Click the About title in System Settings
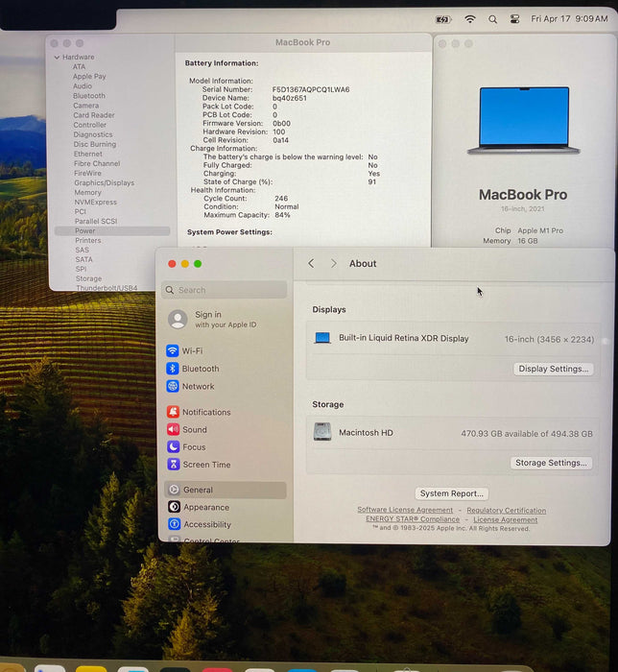Image resolution: width=618 pixels, height=672 pixels. [363, 264]
